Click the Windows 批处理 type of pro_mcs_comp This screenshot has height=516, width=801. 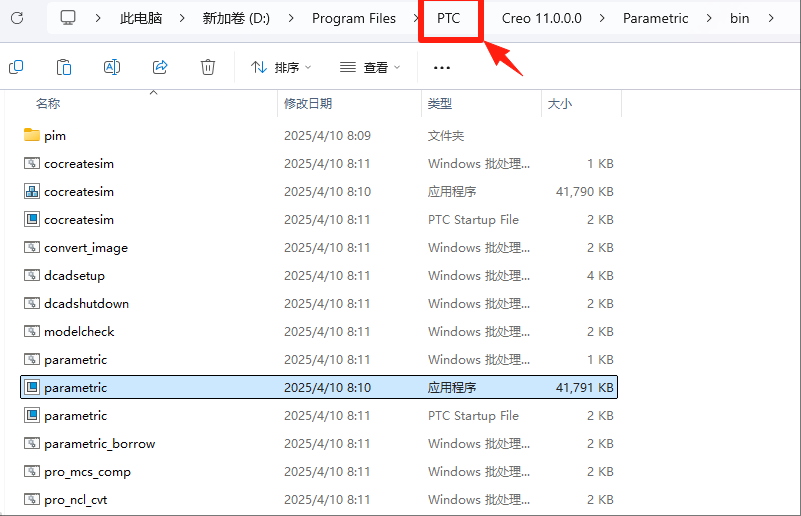click(x=479, y=471)
